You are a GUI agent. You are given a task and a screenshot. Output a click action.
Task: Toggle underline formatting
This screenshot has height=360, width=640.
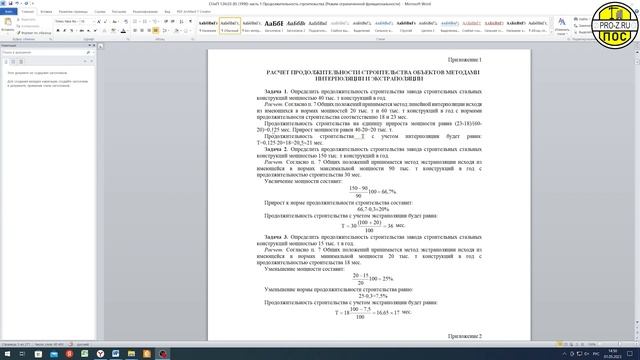[71, 30]
